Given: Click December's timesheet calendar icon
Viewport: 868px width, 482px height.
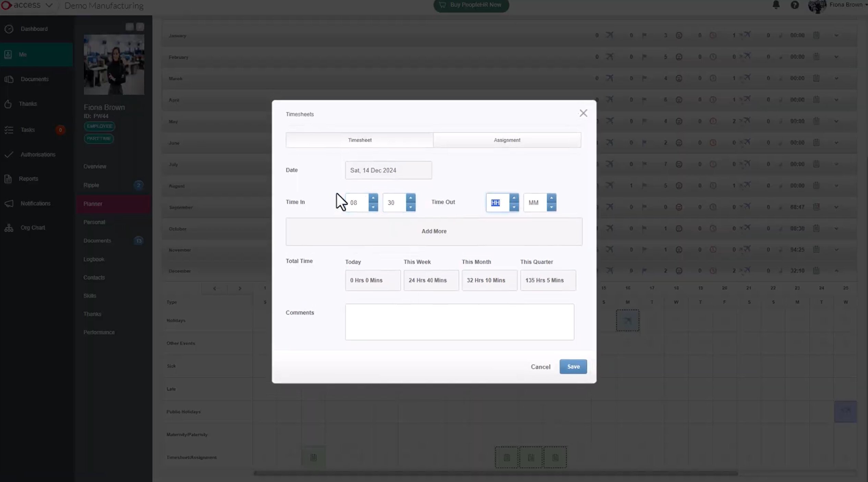Looking at the screenshot, I should [816, 271].
